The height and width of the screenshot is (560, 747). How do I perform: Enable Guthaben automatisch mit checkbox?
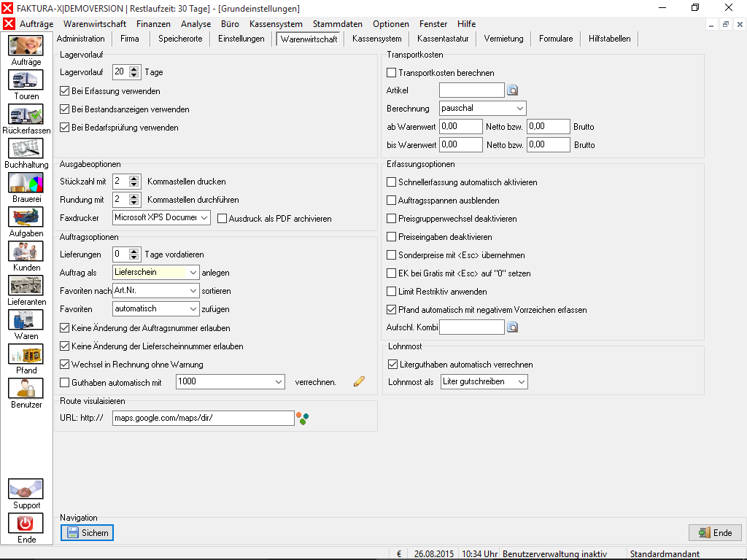65,382
